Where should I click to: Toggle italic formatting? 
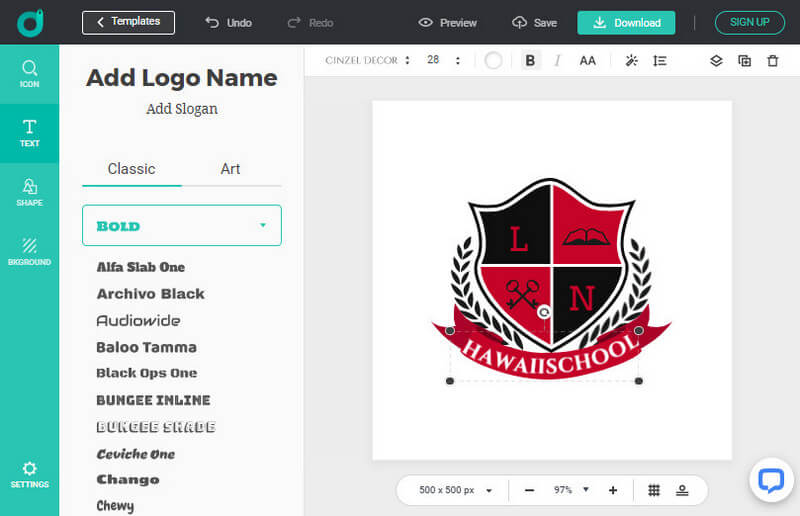(x=557, y=61)
